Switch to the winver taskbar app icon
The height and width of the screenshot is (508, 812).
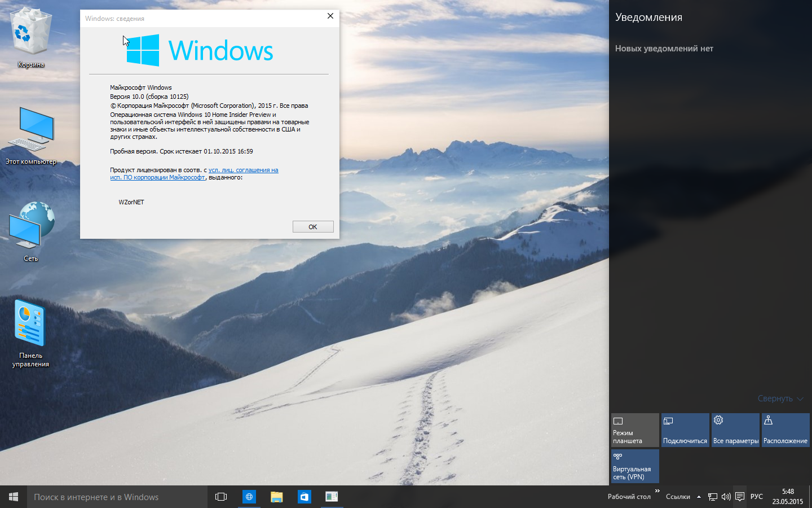(332, 497)
